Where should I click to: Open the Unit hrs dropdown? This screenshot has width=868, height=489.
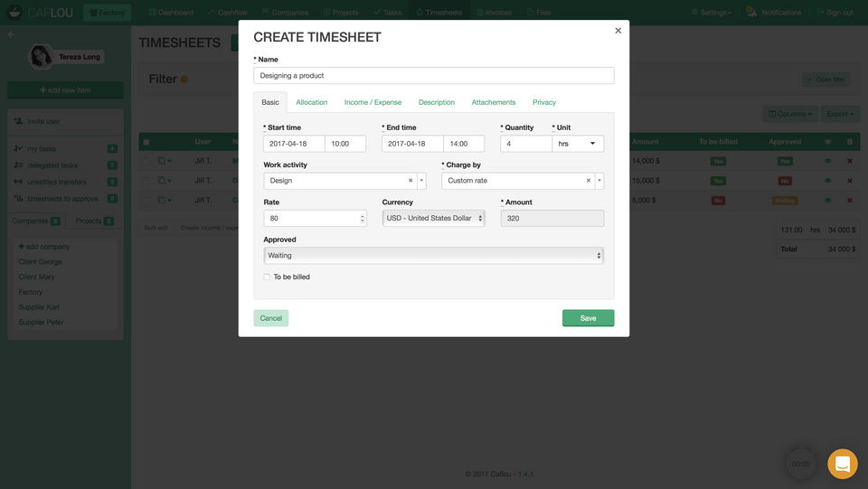point(578,144)
